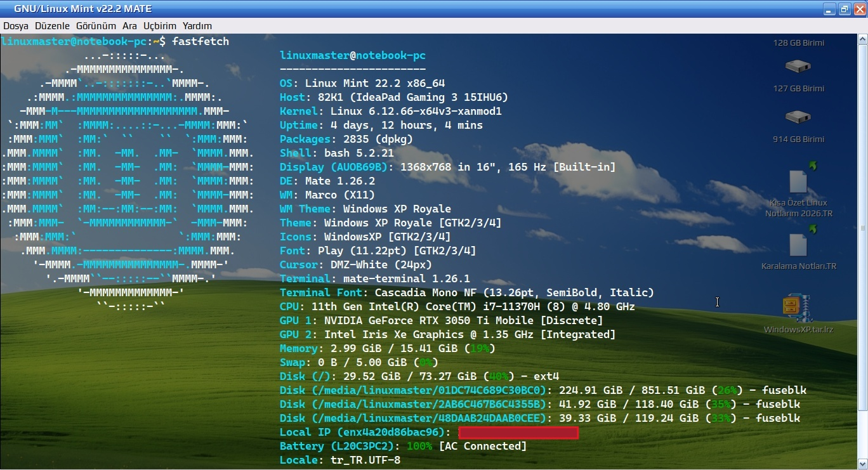Select the WindowsXP.tar.lrz archive icon

coord(798,309)
